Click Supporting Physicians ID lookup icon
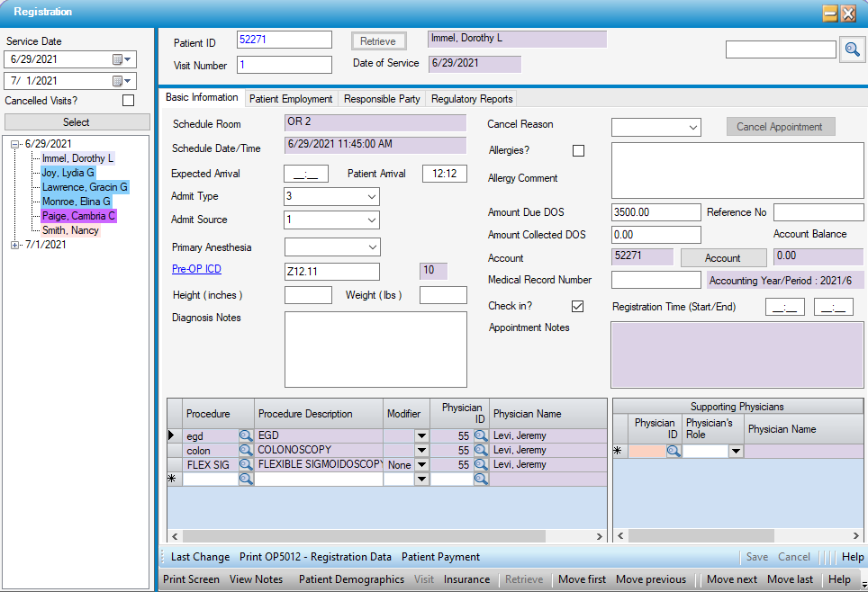Viewport: 868px width, 592px height. click(x=674, y=452)
